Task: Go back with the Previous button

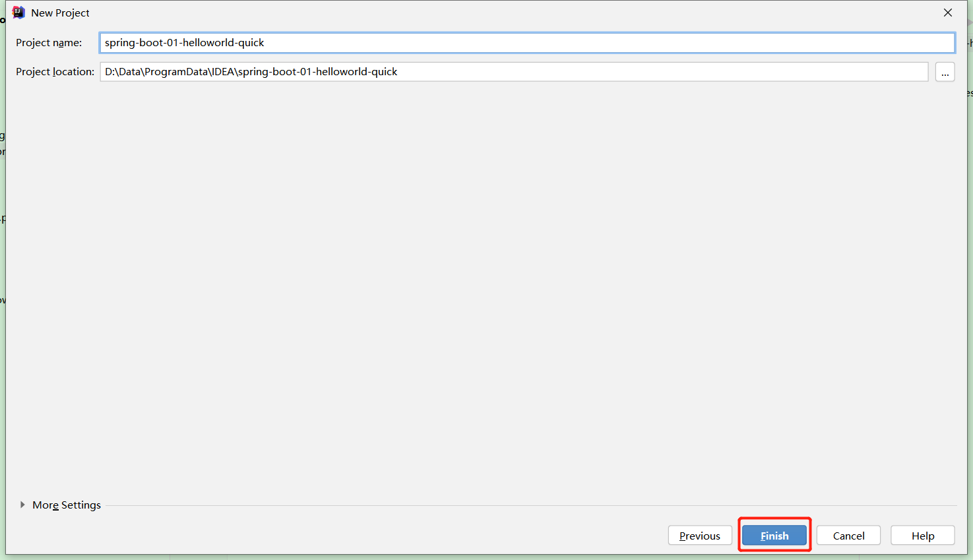Action: (700, 536)
